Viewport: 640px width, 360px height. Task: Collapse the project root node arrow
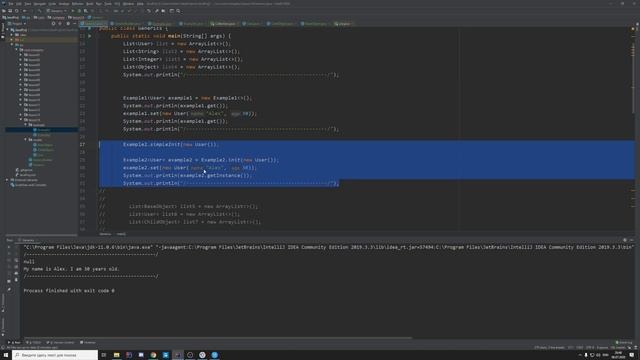pyautogui.click(x=7, y=30)
